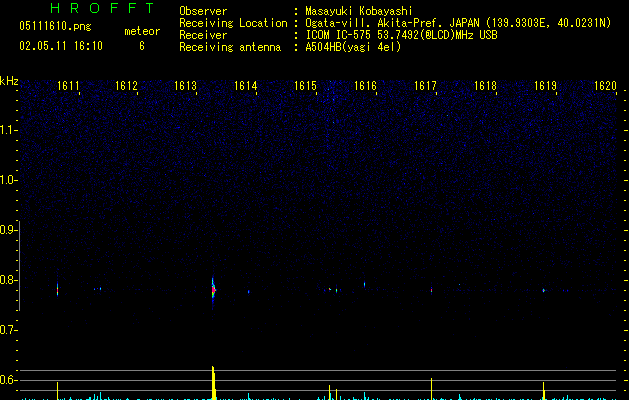Click the 1611 time axis marker
The image size is (629, 400).
[68, 86]
